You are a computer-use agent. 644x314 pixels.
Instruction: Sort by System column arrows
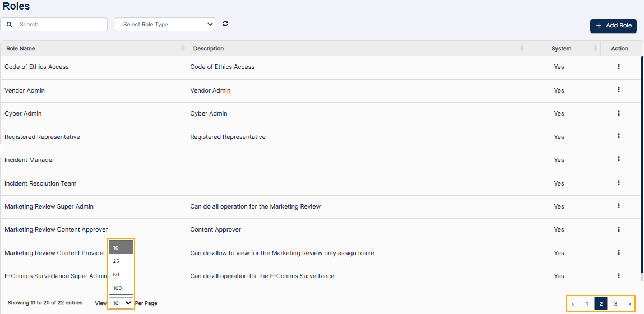(x=595, y=48)
